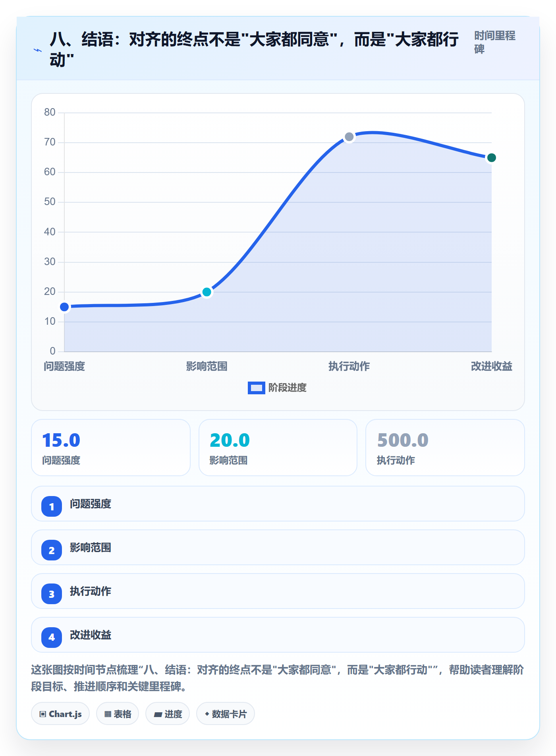The width and height of the screenshot is (556, 756).
Task: Click the 表格 tag
Action: coord(118,714)
